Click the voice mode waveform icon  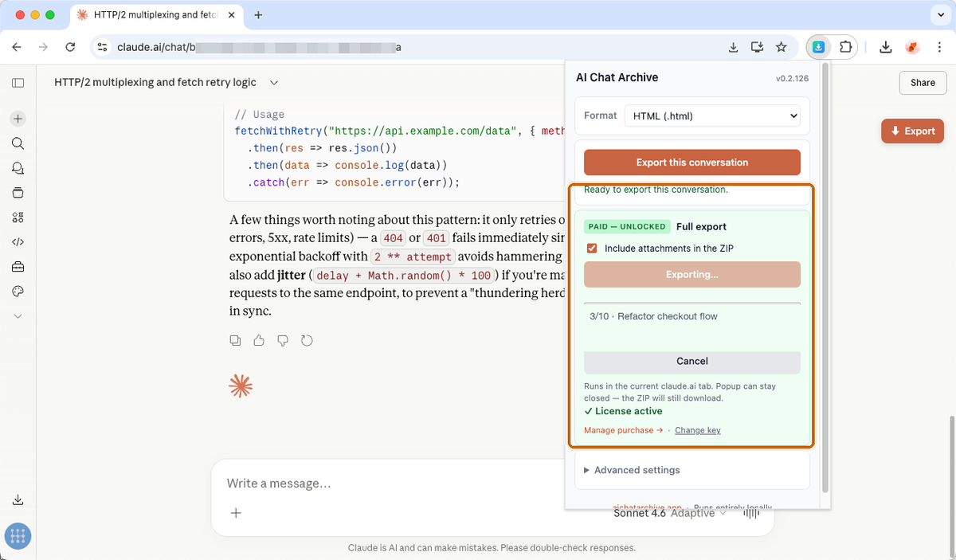click(x=750, y=513)
